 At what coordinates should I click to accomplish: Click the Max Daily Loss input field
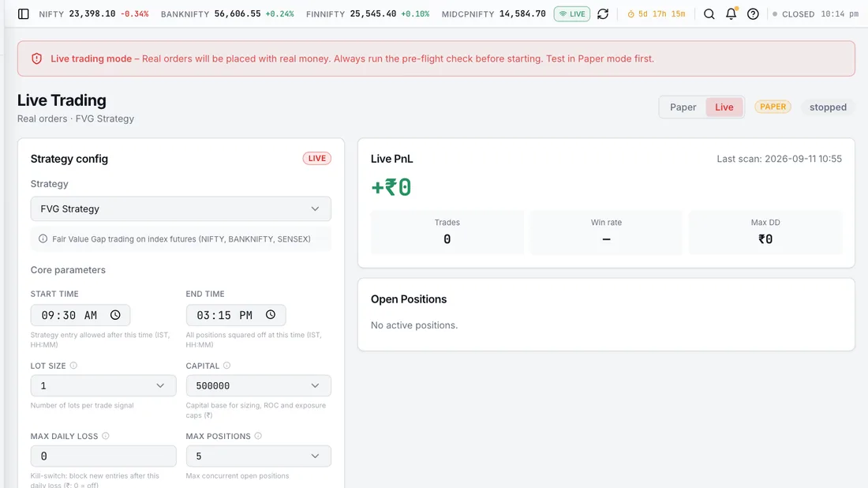pos(103,456)
